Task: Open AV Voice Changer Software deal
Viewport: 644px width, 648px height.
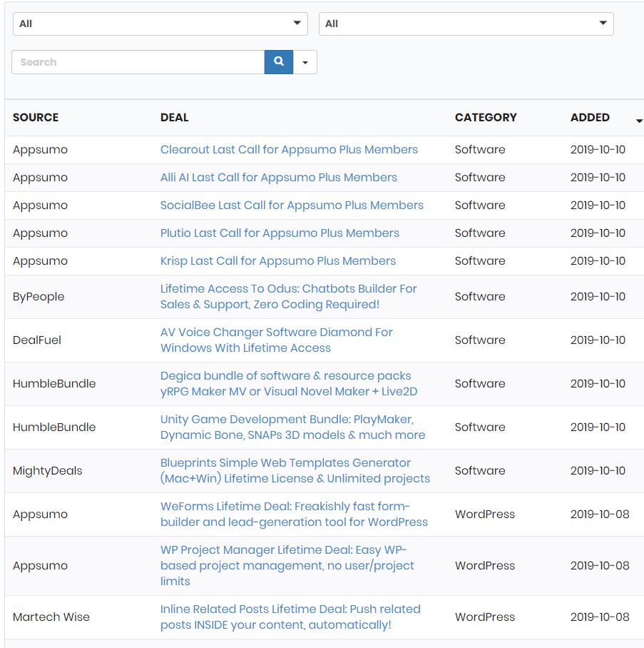Action: coord(276,340)
